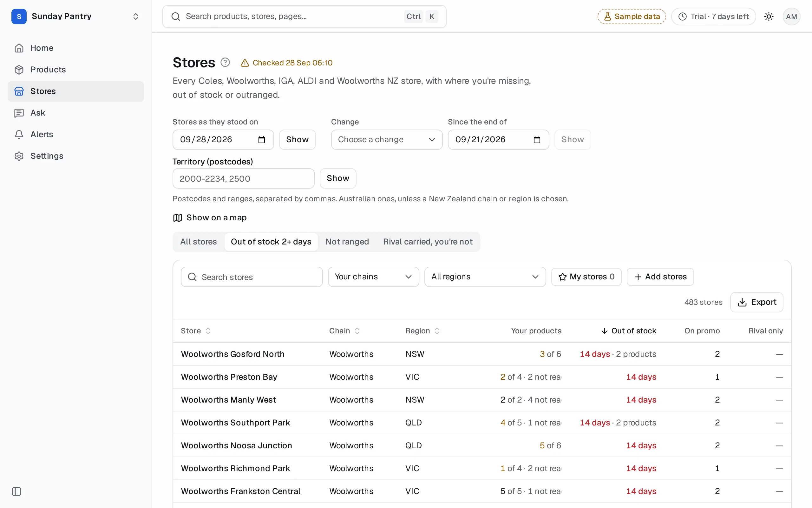Sort table by the Region column
Viewport: 812px width, 508px height.
pos(422,331)
